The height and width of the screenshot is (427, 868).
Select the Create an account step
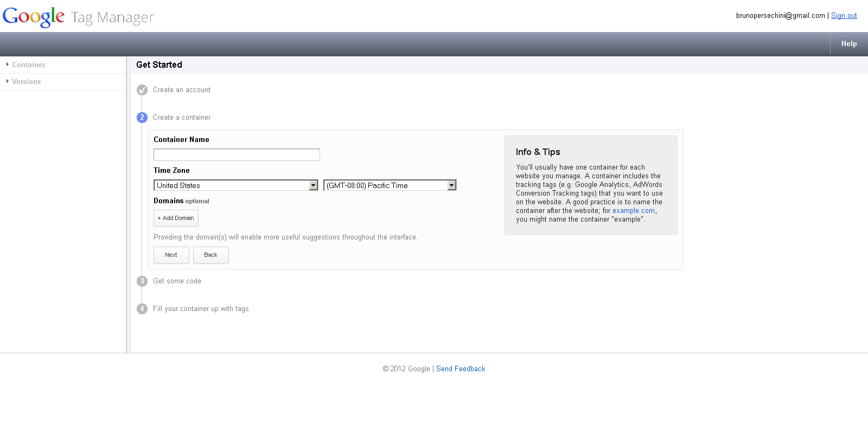point(181,90)
